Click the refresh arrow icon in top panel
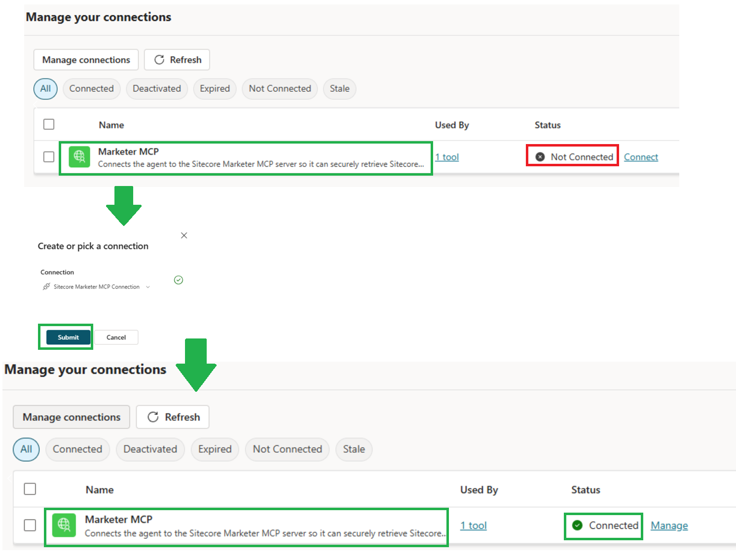This screenshot has height=560, width=736. [x=159, y=60]
